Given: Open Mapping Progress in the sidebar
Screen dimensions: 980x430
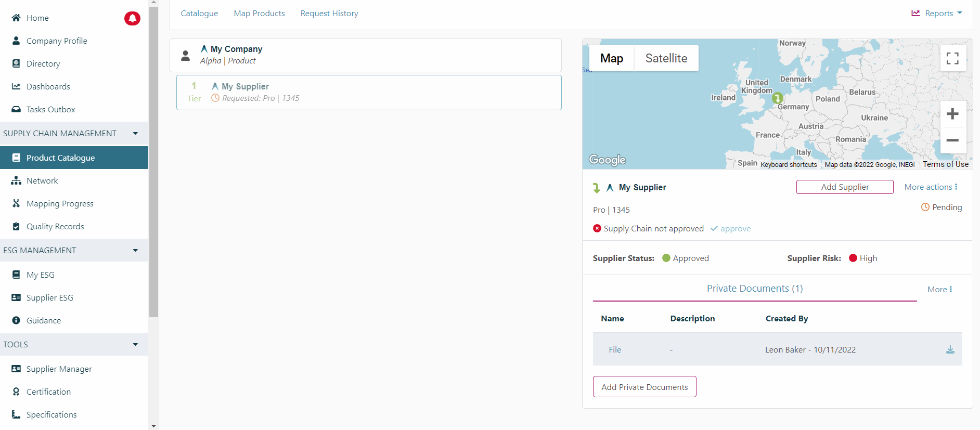Looking at the screenshot, I should [60, 204].
